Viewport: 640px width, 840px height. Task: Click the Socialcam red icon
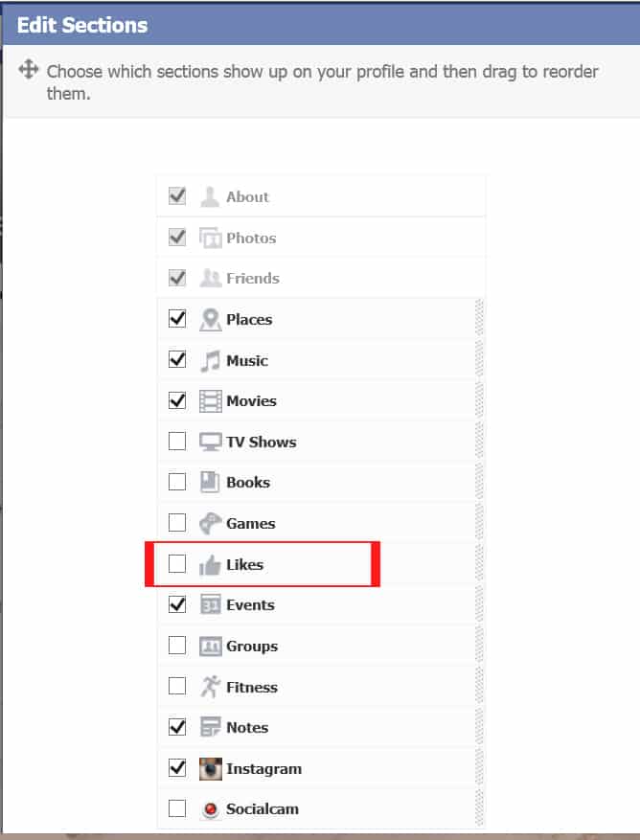coord(210,809)
